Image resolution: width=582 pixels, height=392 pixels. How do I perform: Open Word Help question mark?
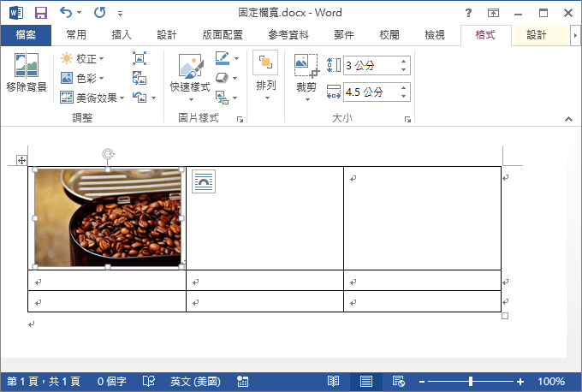[x=468, y=13]
